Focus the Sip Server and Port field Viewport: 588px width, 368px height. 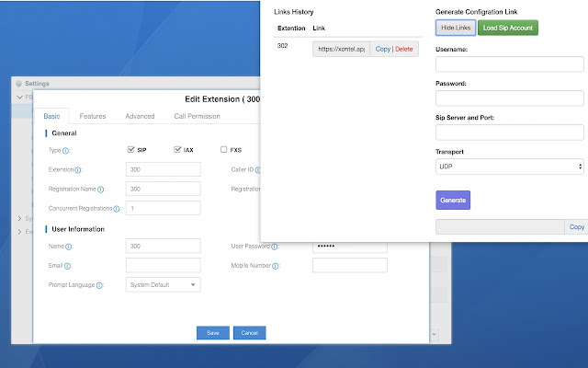coord(510,132)
